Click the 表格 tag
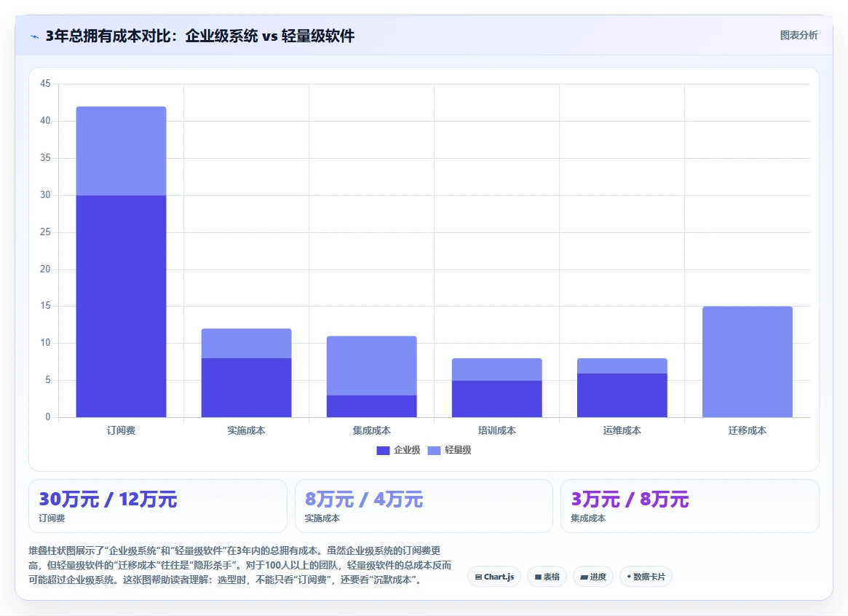The image size is (848, 616). [x=547, y=577]
